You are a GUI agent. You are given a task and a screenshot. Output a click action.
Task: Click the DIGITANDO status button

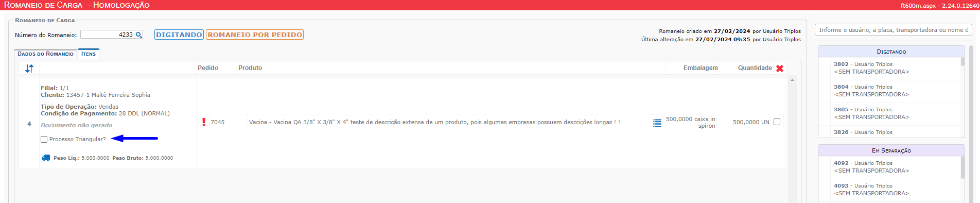[179, 35]
